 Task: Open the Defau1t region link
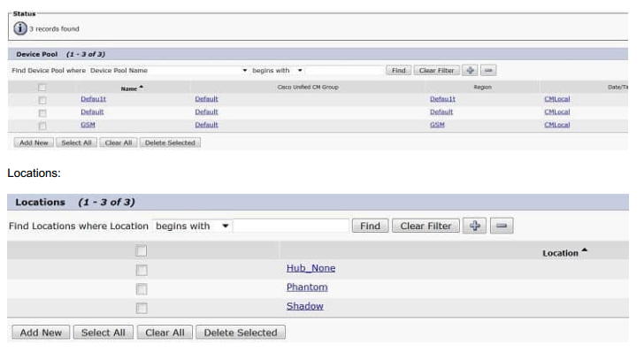[x=442, y=99]
